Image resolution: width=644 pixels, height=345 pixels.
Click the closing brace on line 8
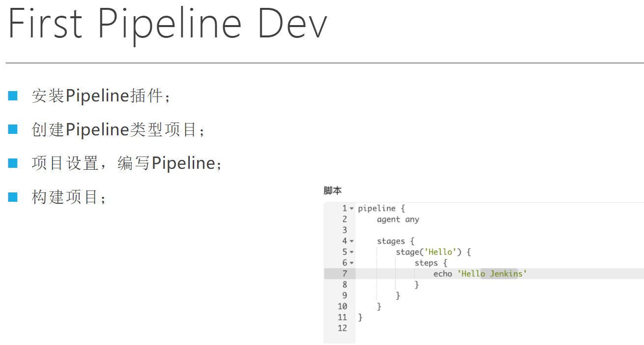417,284
